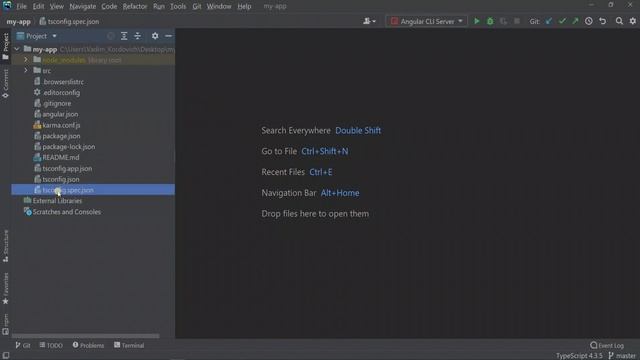Click the Collapse All icon in Project panel
Screen dimensions: 640x360
(x=138, y=36)
